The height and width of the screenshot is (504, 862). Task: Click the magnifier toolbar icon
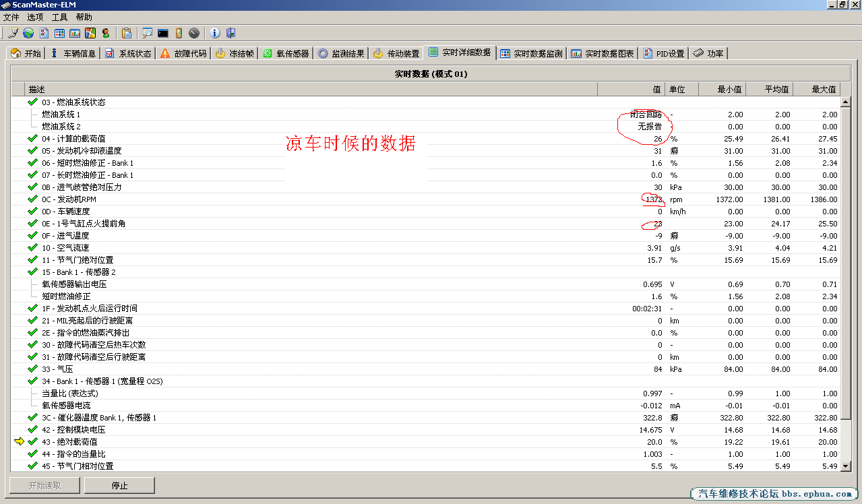pyautogui.click(x=147, y=33)
